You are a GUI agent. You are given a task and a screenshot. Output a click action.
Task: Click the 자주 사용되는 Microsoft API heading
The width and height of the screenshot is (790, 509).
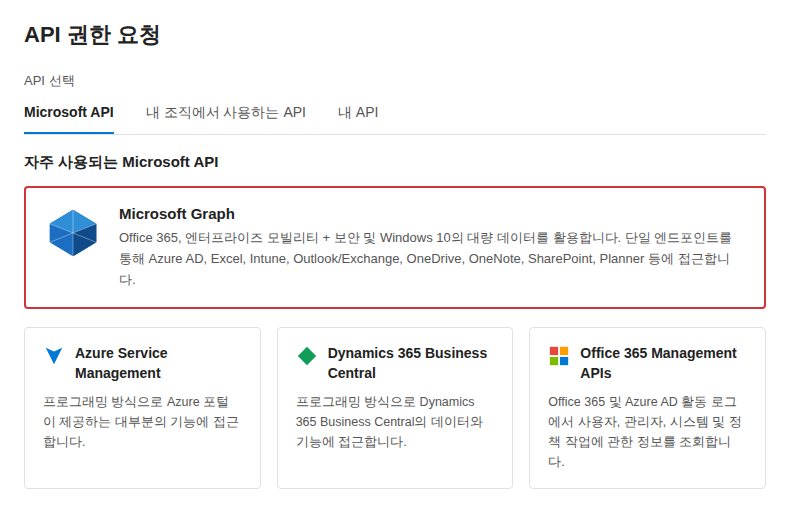[x=121, y=162]
